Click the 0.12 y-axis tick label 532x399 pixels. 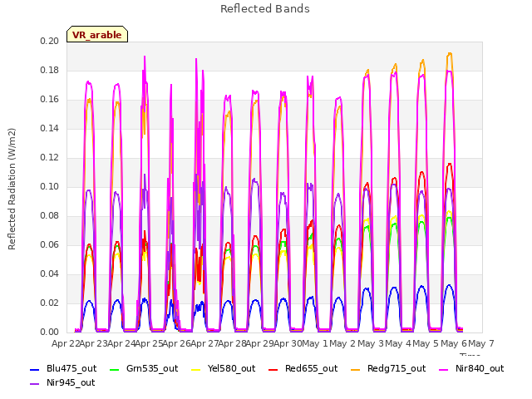coord(50,157)
